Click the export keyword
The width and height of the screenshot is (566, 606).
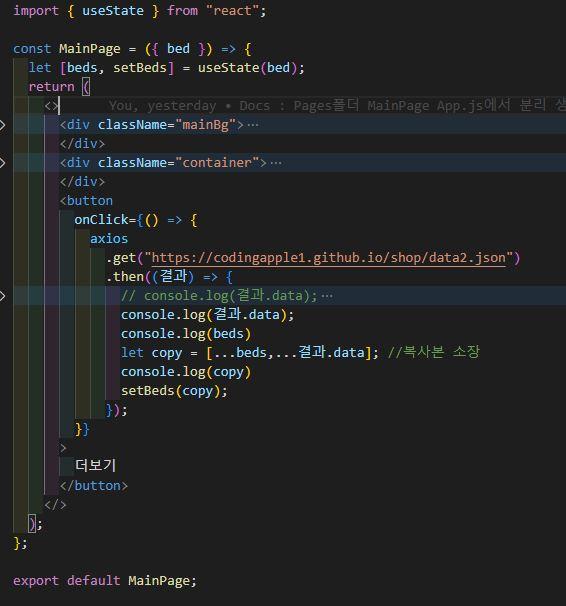pyautogui.click(x=36, y=581)
